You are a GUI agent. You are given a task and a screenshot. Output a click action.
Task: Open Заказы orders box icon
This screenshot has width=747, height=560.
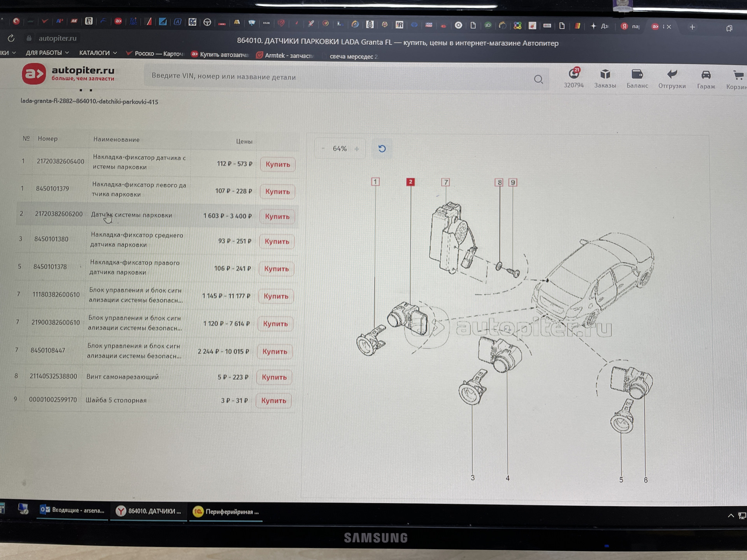[605, 75]
